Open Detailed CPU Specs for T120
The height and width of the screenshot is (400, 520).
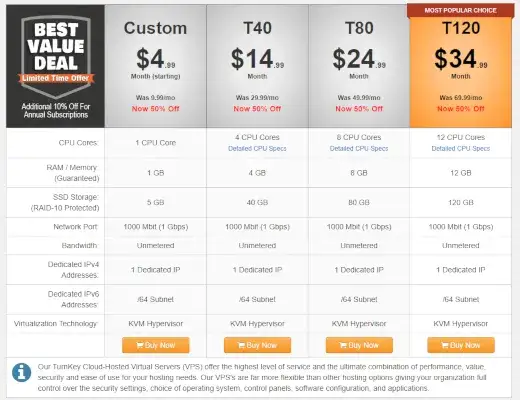[461, 149]
